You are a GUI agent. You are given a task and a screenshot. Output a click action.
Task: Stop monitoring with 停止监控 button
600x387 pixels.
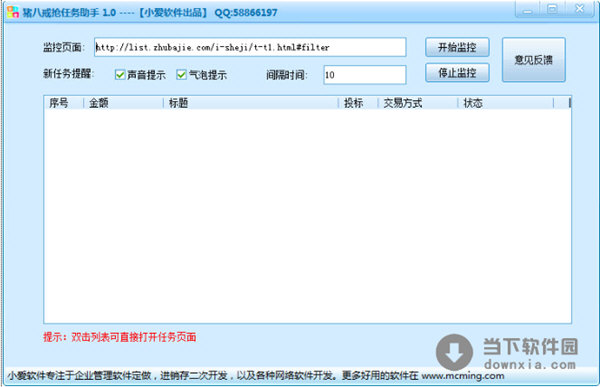pos(457,72)
